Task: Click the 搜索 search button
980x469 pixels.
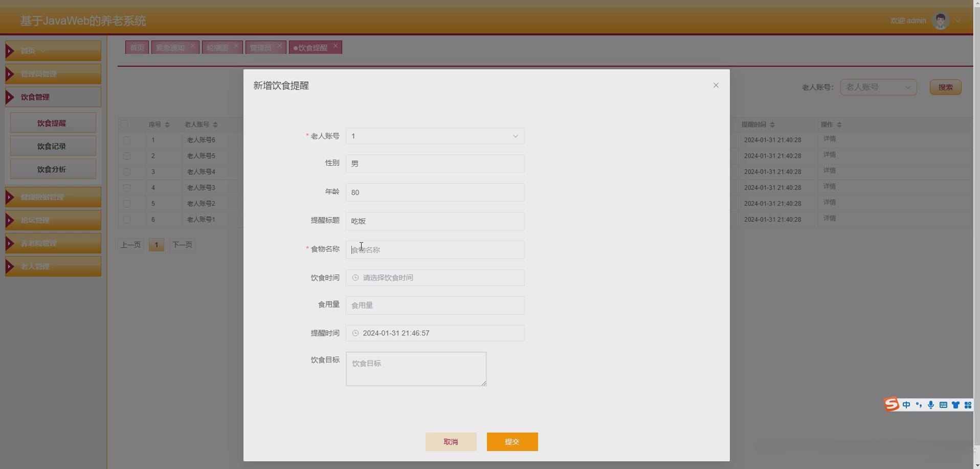Action: pyautogui.click(x=944, y=87)
